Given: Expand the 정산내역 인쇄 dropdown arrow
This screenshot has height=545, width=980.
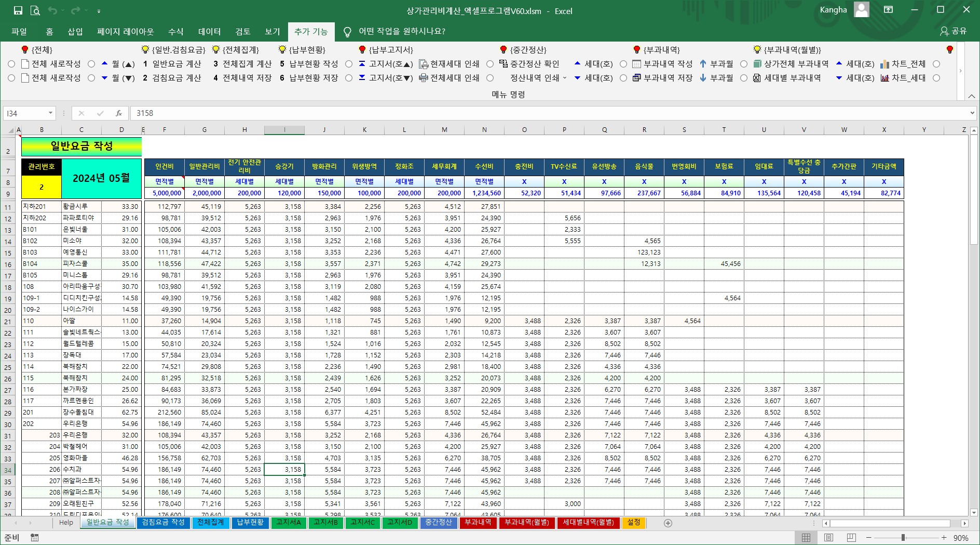Looking at the screenshot, I should click(565, 78).
